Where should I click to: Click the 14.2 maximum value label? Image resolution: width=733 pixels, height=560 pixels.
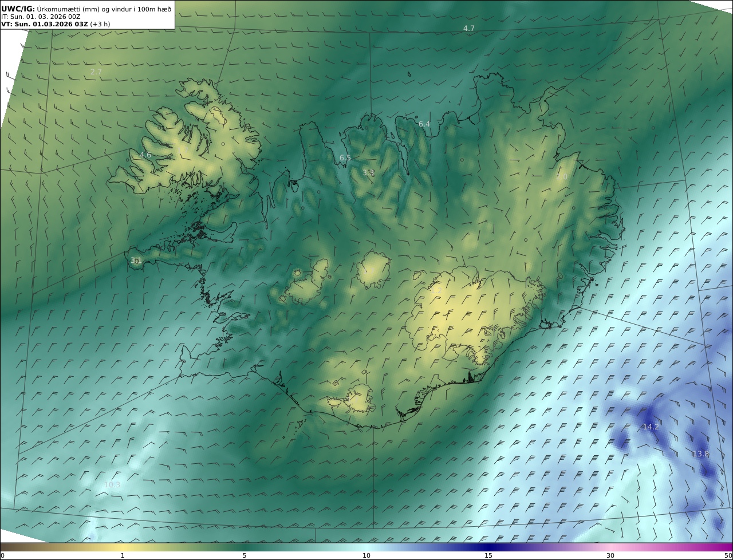(x=651, y=427)
